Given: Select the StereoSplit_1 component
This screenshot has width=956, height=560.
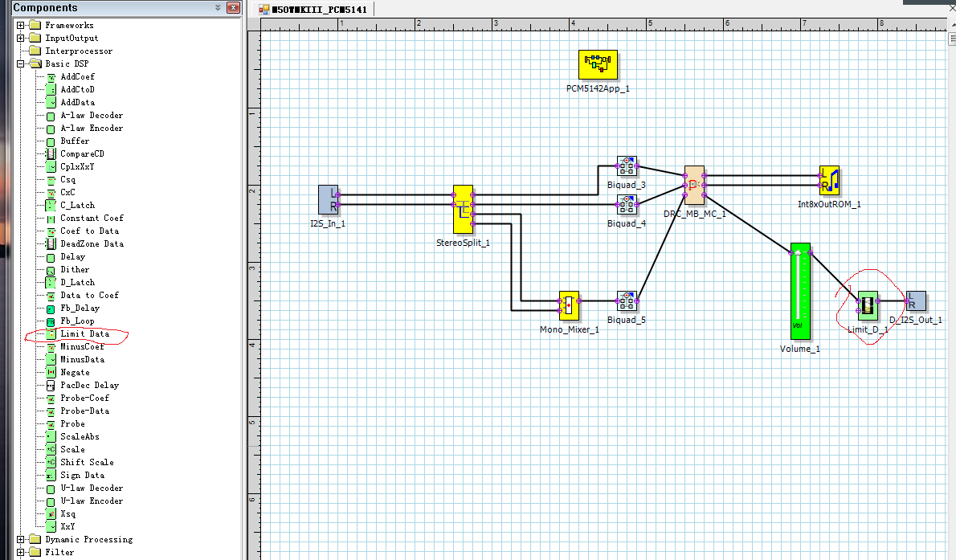Looking at the screenshot, I should (463, 209).
